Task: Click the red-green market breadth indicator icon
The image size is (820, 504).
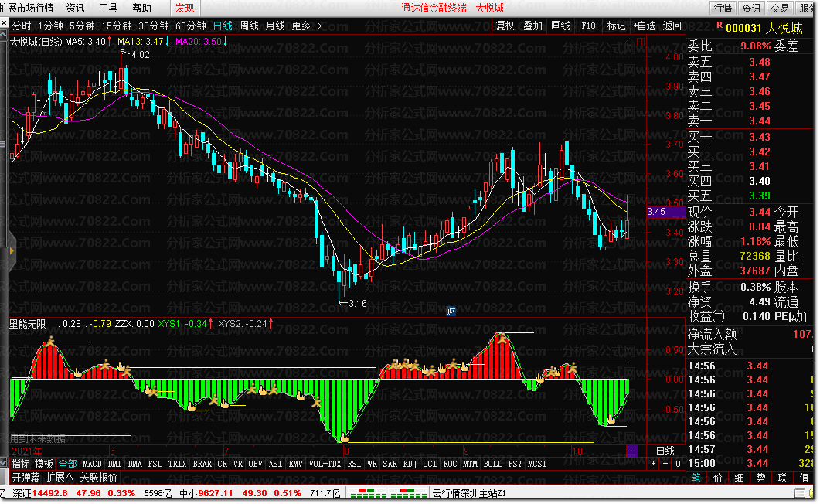Action: (388, 493)
